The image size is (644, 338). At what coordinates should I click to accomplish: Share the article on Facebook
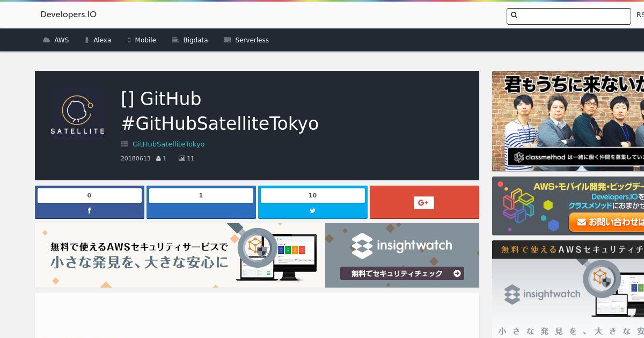pyautogui.click(x=90, y=202)
